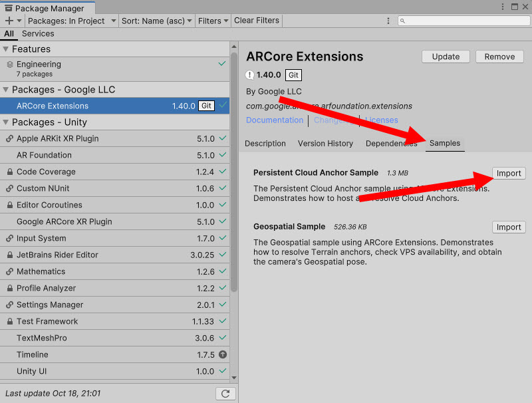Collapse the Packages - Unity section

5,122
